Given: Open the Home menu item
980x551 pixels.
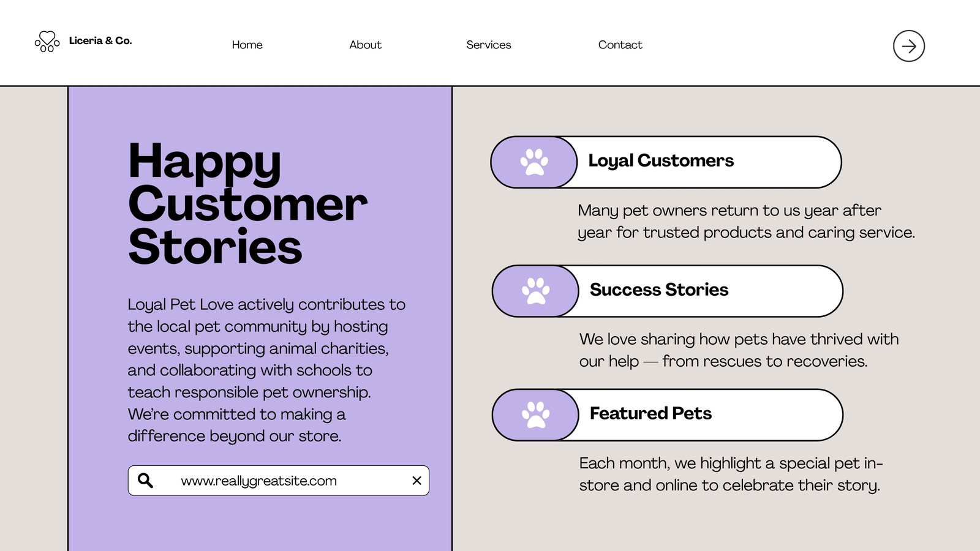Looking at the screenshot, I should pyautogui.click(x=247, y=45).
